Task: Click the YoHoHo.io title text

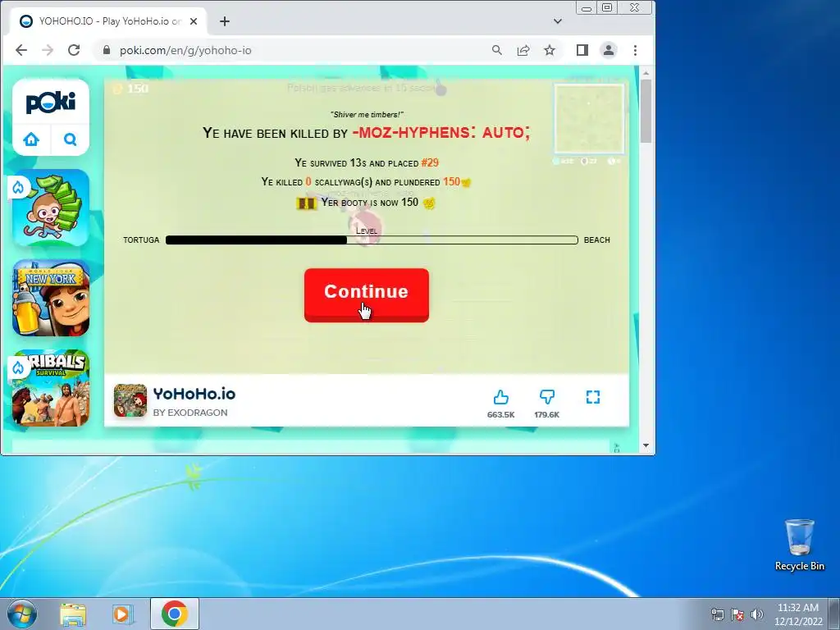Action: pyautogui.click(x=194, y=394)
